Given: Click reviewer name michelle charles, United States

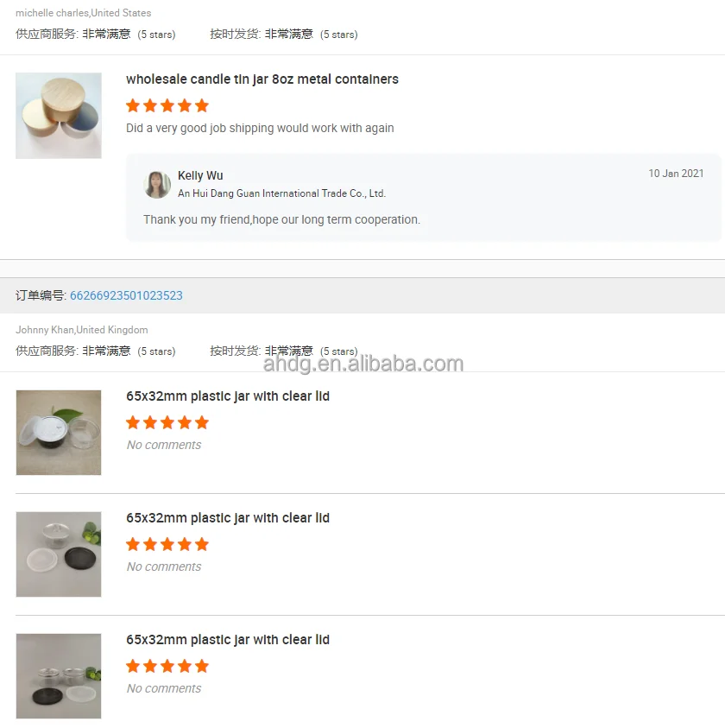Looking at the screenshot, I should point(84,13).
